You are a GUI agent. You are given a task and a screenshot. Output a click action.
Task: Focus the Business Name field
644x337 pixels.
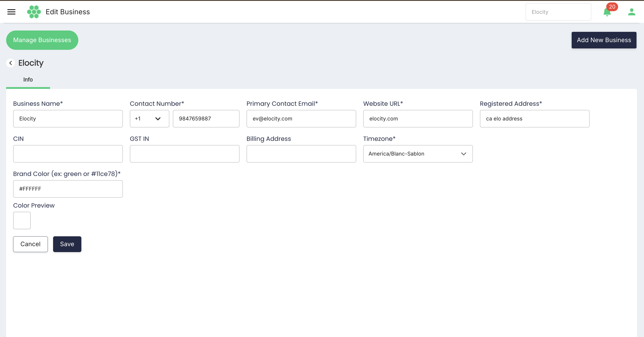coord(68,119)
